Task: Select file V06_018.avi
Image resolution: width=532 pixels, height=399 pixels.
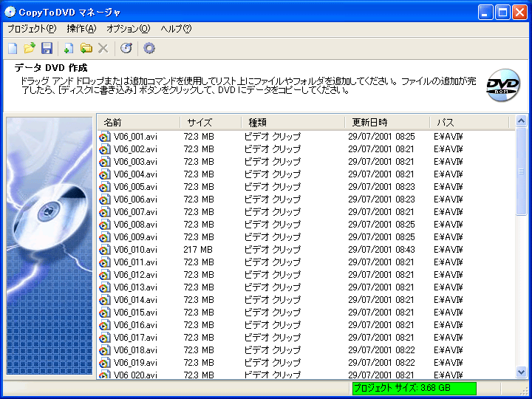Action: point(135,349)
